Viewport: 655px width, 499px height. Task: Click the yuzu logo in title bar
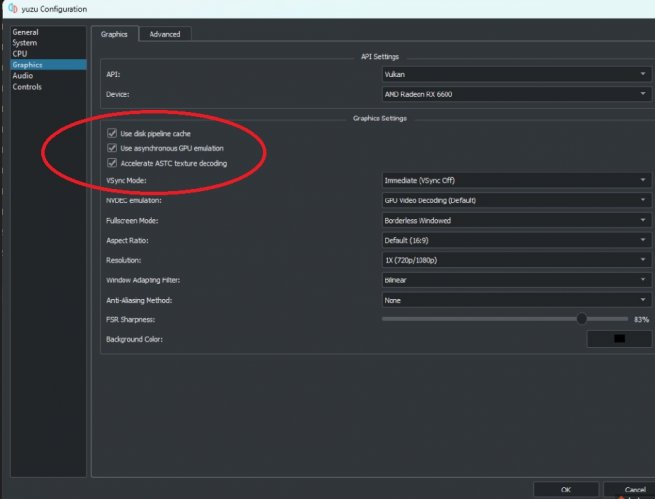(x=13, y=8)
